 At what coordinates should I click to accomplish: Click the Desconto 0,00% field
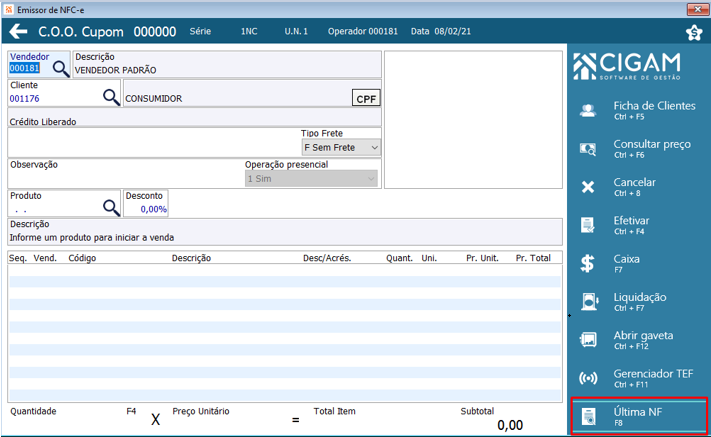[146, 209]
